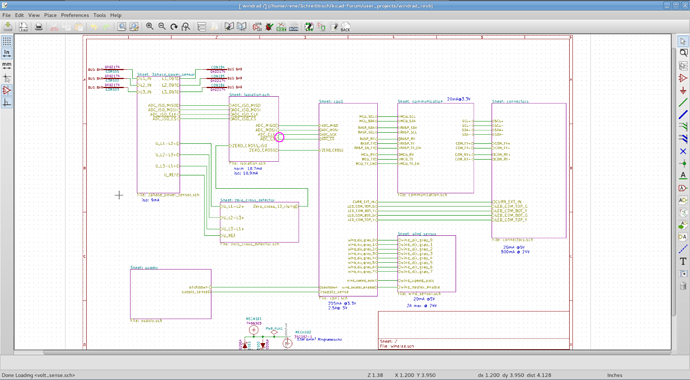Switch units to millimeters
This screenshot has width=690, height=380.
(7, 66)
